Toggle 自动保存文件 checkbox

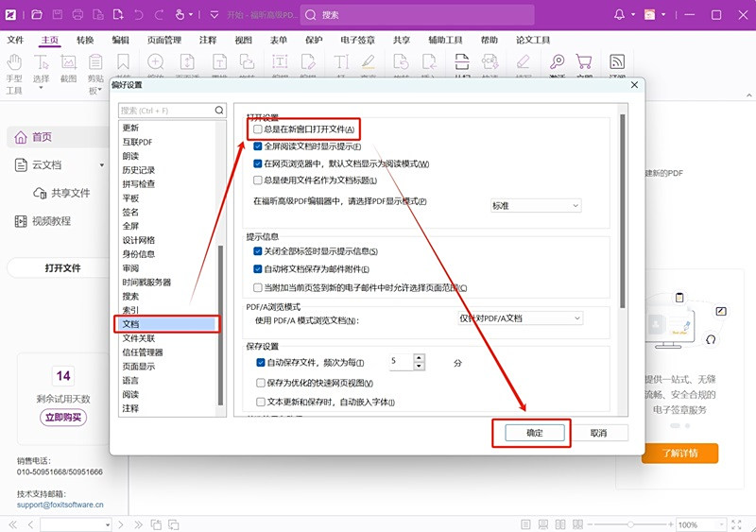pyautogui.click(x=262, y=362)
